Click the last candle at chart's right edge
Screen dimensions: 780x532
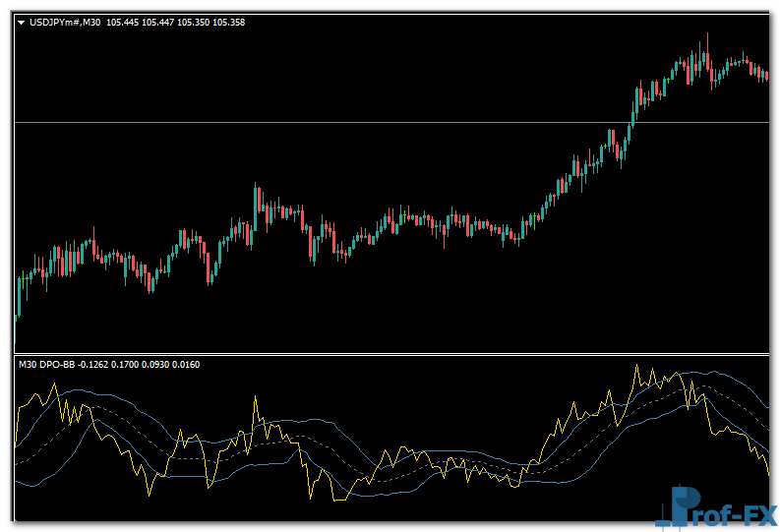point(766,75)
